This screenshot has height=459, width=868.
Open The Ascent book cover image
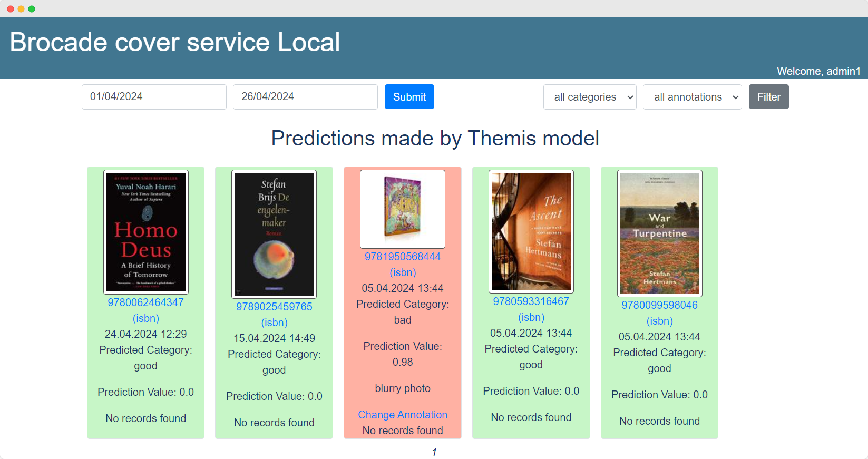pyautogui.click(x=531, y=231)
